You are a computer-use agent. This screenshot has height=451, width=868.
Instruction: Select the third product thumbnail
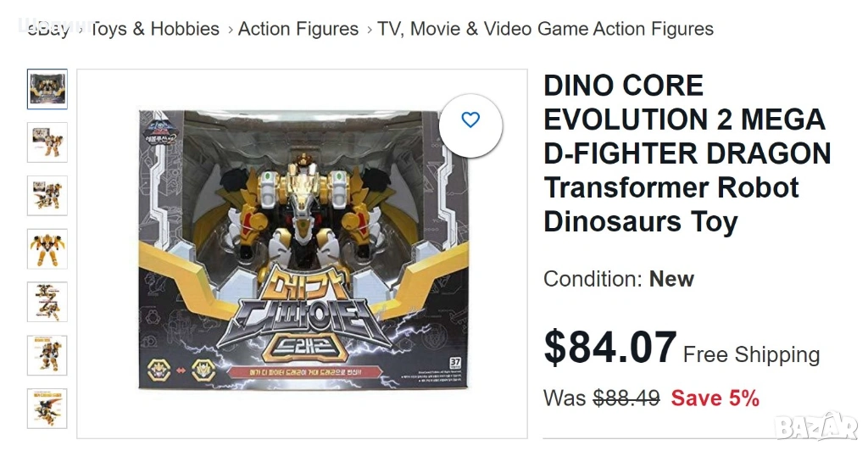point(47,196)
